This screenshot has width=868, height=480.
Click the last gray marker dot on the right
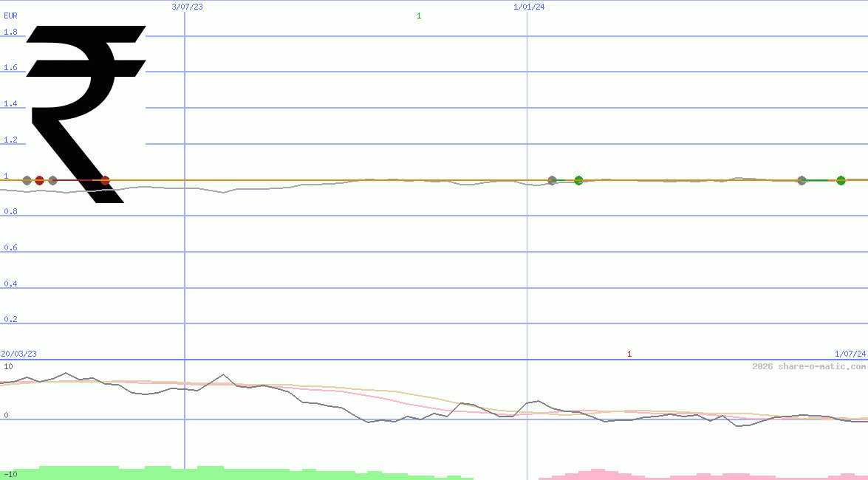point(802,180)
